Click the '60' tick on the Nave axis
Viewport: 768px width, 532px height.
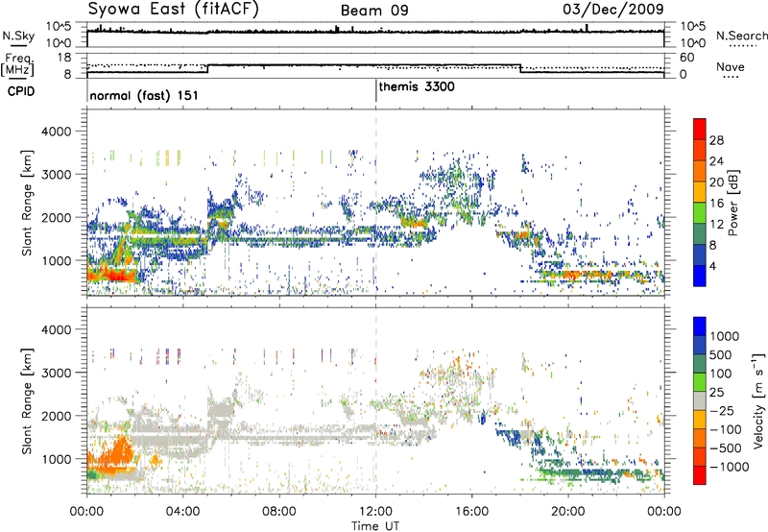(x=686, y=58)
